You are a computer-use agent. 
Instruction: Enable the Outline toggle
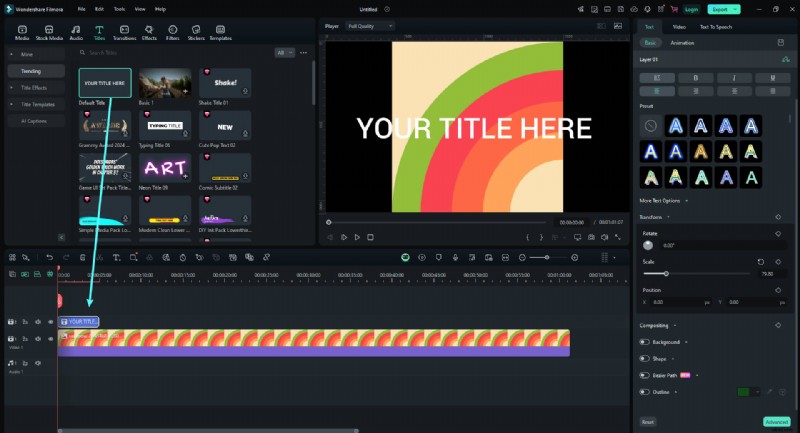click(644, 392)
